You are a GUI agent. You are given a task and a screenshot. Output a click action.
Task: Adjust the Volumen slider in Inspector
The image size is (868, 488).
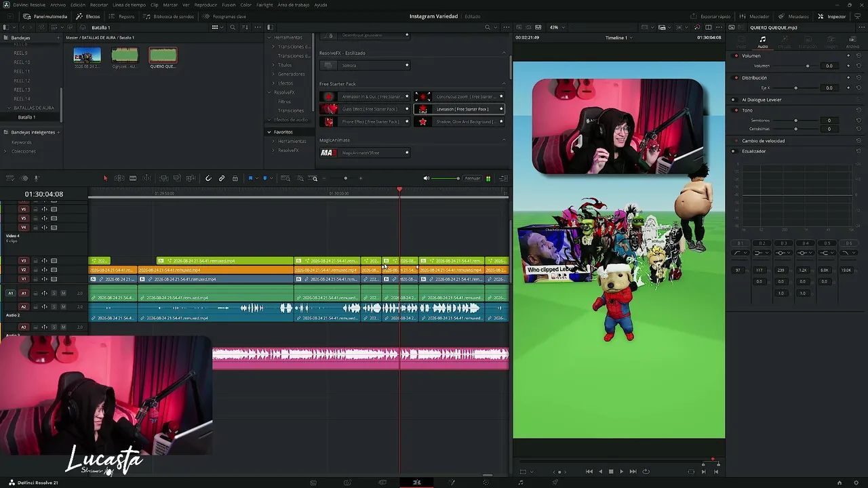click(x=808, y=66)
